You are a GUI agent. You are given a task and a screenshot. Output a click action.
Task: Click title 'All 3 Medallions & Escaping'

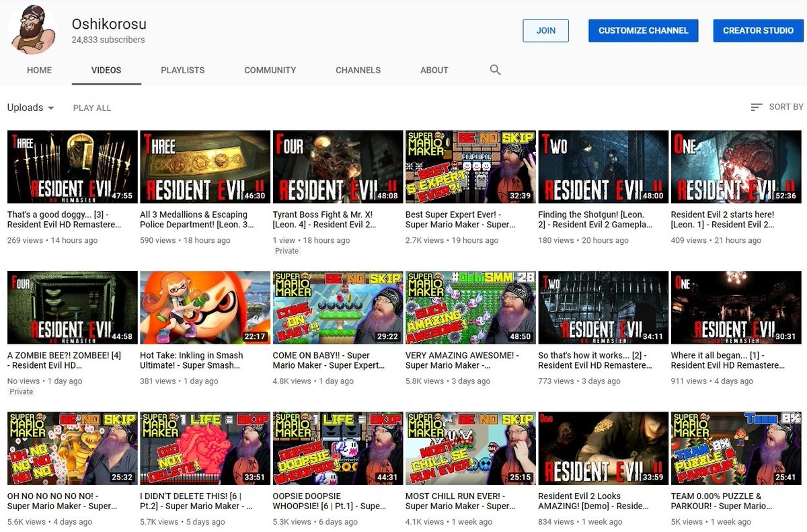pyautogui.click(x=197, y=220)
